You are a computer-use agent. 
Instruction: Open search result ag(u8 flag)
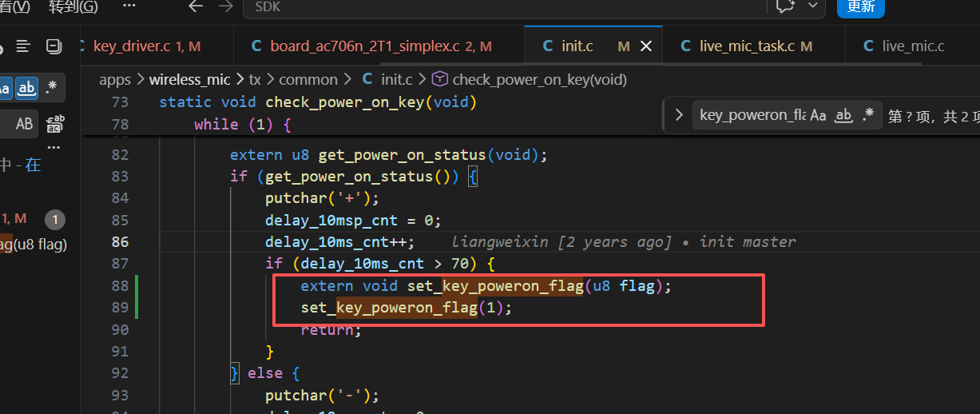34,245
